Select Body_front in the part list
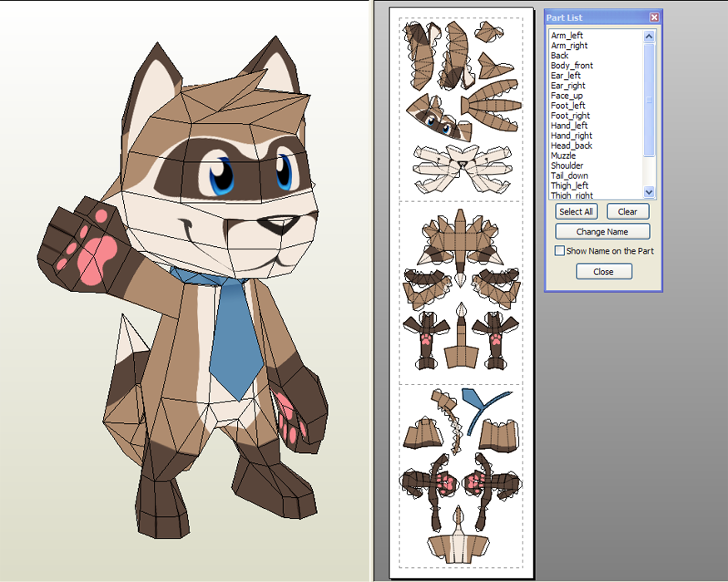 (572, 66)
